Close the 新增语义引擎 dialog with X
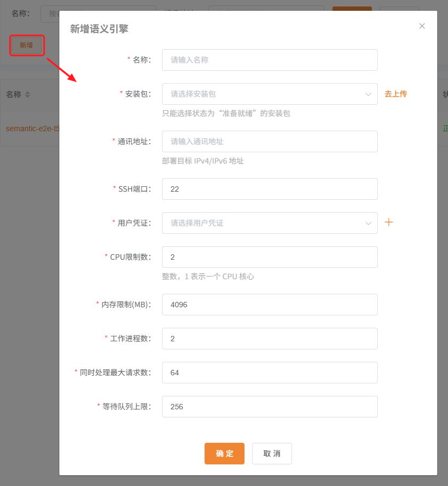448x486 pixels. click(x=422, y=26)
